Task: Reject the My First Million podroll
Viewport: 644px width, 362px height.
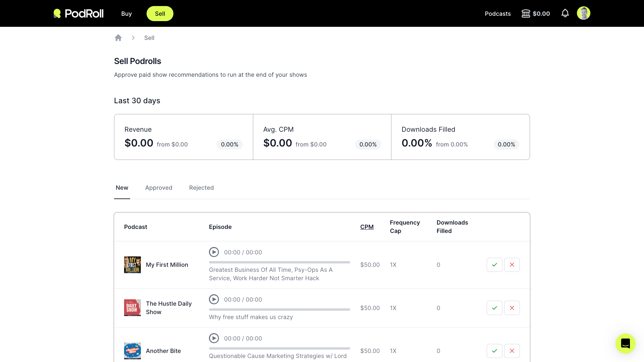Action: 512,265
